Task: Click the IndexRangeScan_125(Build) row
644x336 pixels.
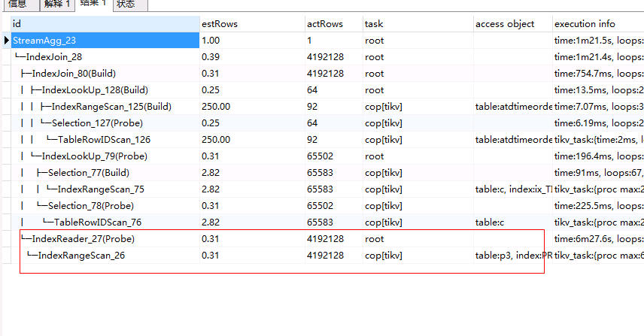Action: (111, 107)
